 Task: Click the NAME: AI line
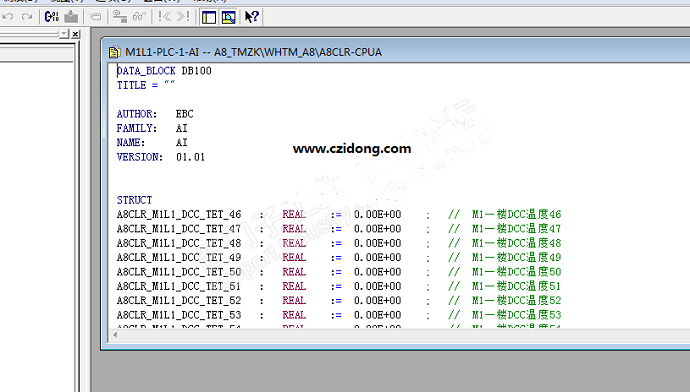click(152, 143)
